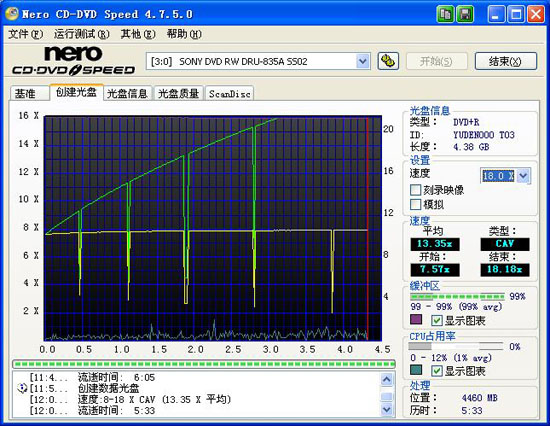Image resolution: width=550 pixels, height=426 pixels.
Task: Open the 18.0 X speed dropdown
Action: click(x=523, y=175)
